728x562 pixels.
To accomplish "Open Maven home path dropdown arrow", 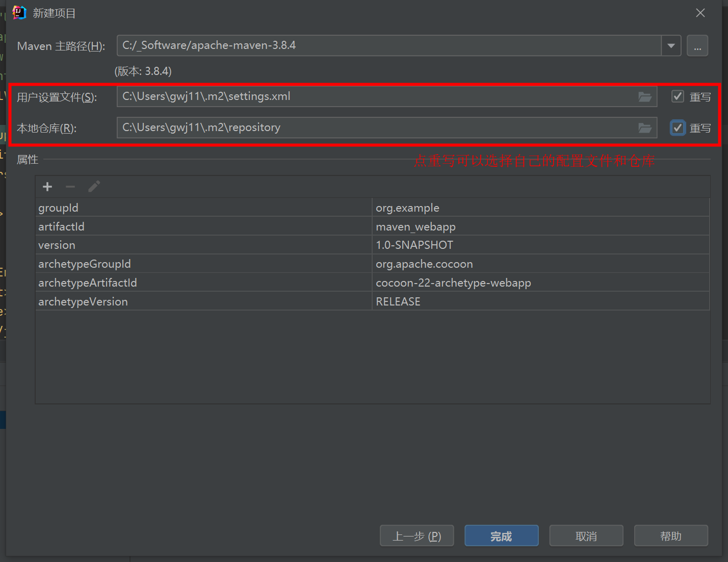I will tap(671, 46).
